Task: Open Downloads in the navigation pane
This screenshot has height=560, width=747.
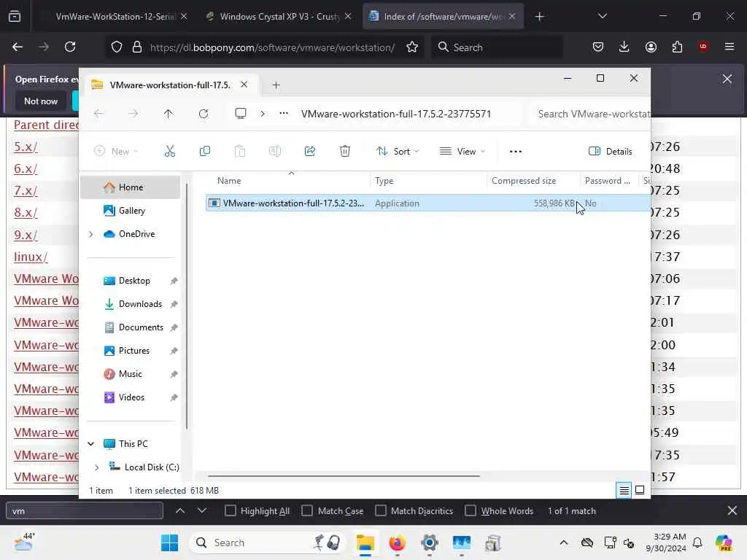Action: point(140,304)
